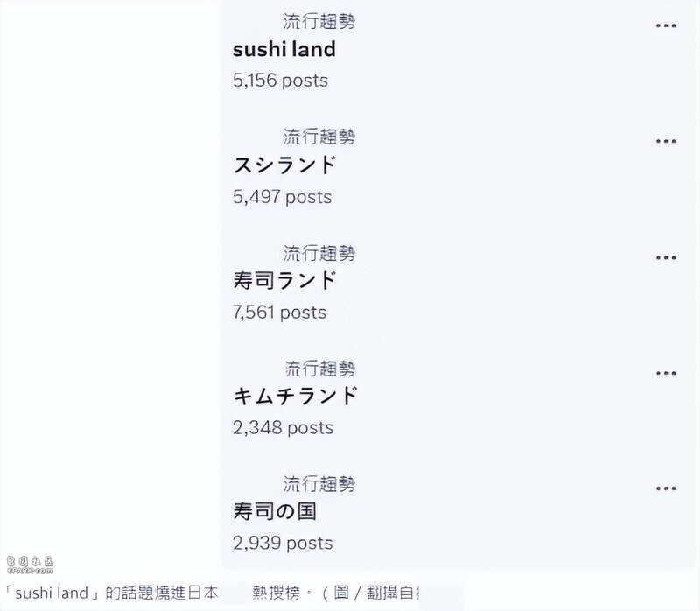Screen dimensions: 700x611
Task: Open more options for キムチランド trend
Action: click(666, 373)
